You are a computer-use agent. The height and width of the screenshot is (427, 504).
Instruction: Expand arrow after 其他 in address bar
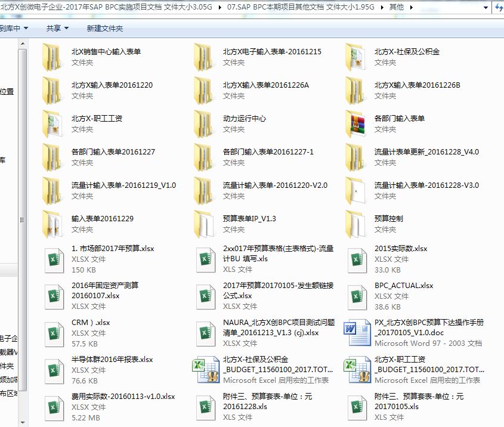point(412,7)
